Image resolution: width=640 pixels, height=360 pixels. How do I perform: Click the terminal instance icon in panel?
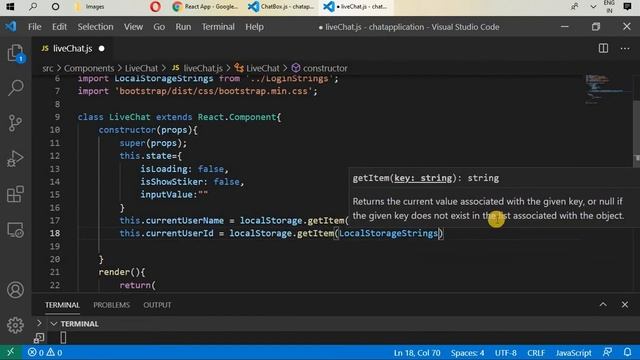tap(39, 338)
